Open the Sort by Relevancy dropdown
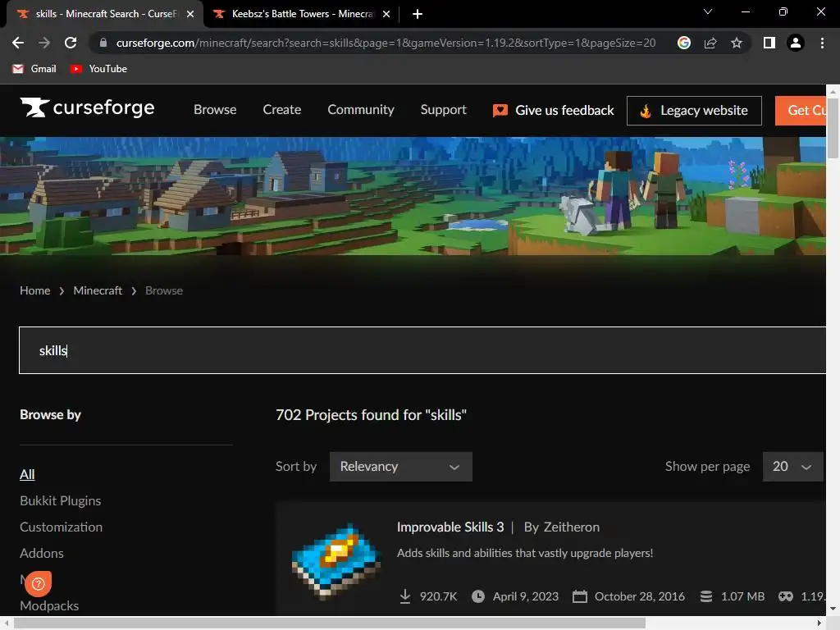 click(400, 467)
